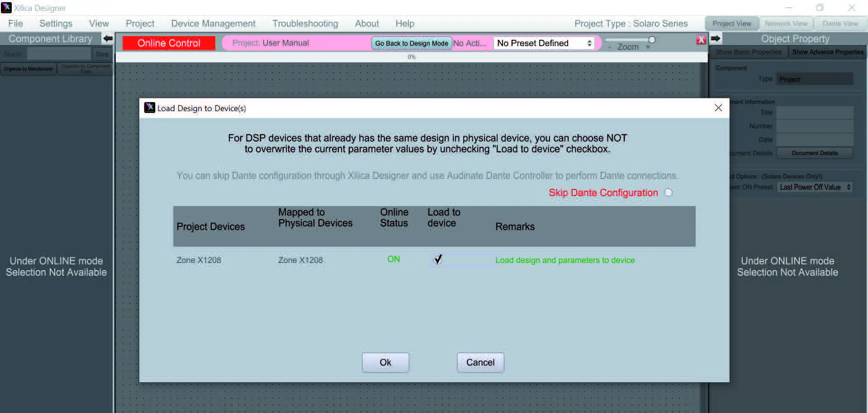868x413 pixels.
Task: Click the Title field in Object Property
Action: [x=815, y=113]
